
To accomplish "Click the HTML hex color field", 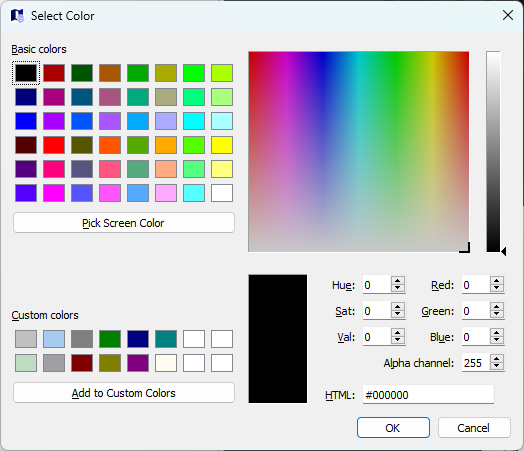I will [428, 395].
